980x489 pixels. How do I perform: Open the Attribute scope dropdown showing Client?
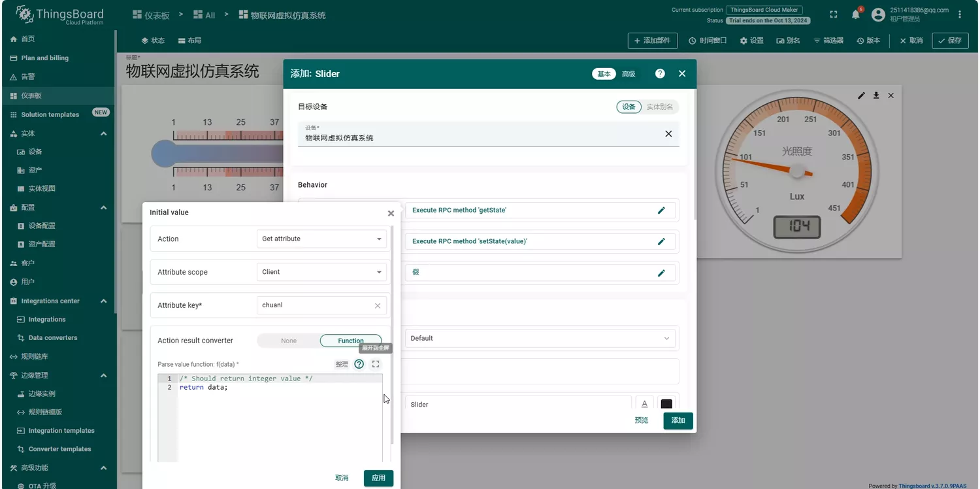click(321, 272)
